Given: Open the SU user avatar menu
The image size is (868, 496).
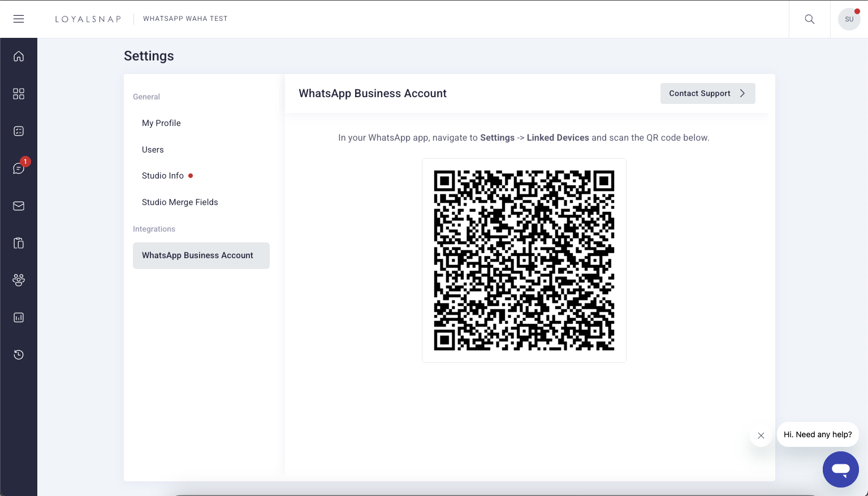Looking at the screenshot, I should [849, 19].
